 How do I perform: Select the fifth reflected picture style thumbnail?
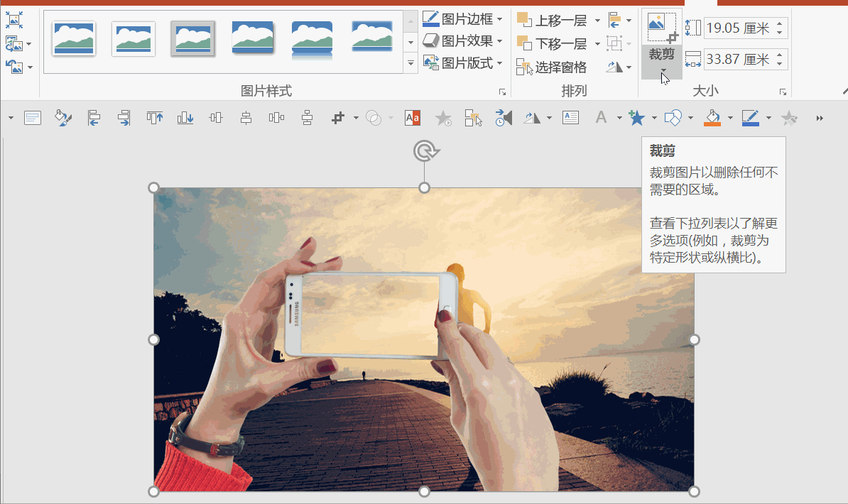[x=312, y=39]
